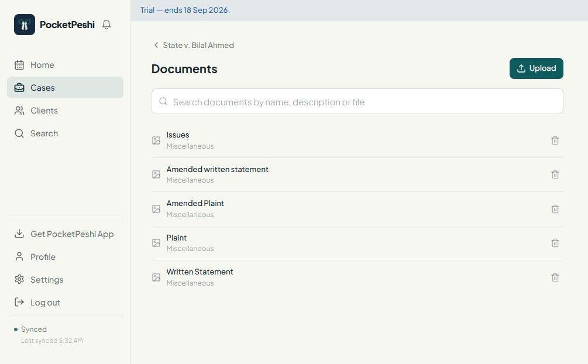Click image icon beside Written Statement

pyautogui.click(x=156, y=278)
